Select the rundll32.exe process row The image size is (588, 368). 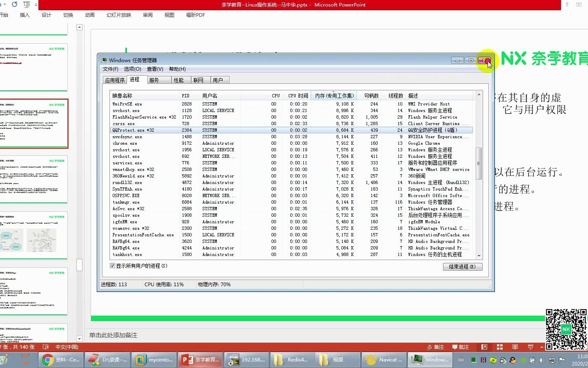pos(291,182)
